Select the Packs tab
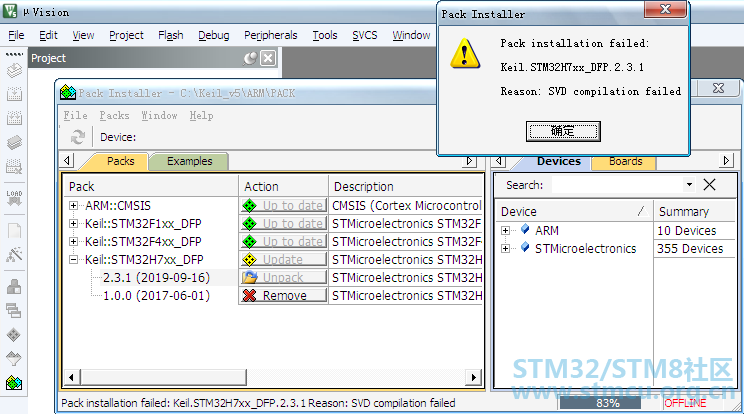The width and height of the screenshot is (744, 414). 121,161
